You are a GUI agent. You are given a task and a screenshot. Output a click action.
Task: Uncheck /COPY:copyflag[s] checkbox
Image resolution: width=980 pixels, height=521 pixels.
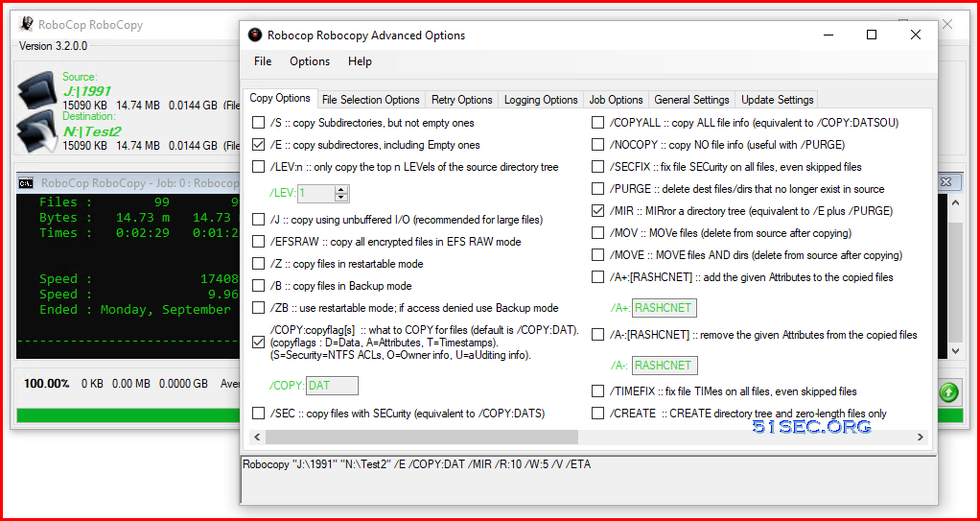click(258, 343)
